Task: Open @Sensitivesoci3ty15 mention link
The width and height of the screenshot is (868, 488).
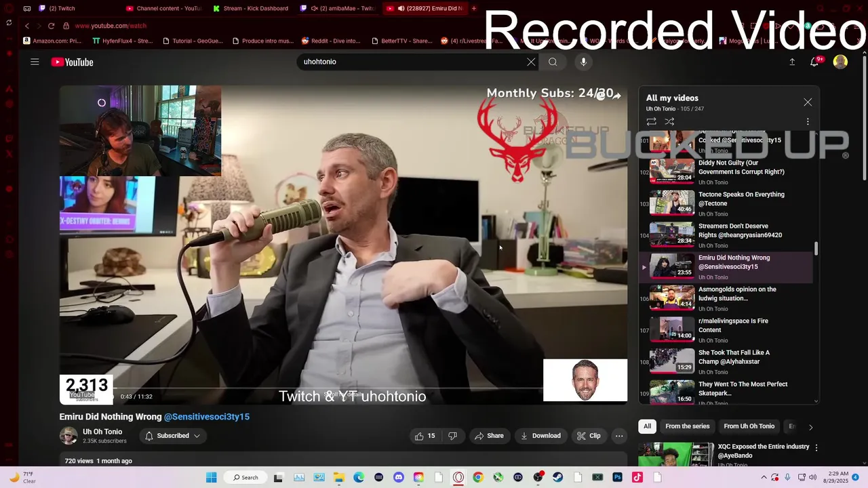Action: 207,417
